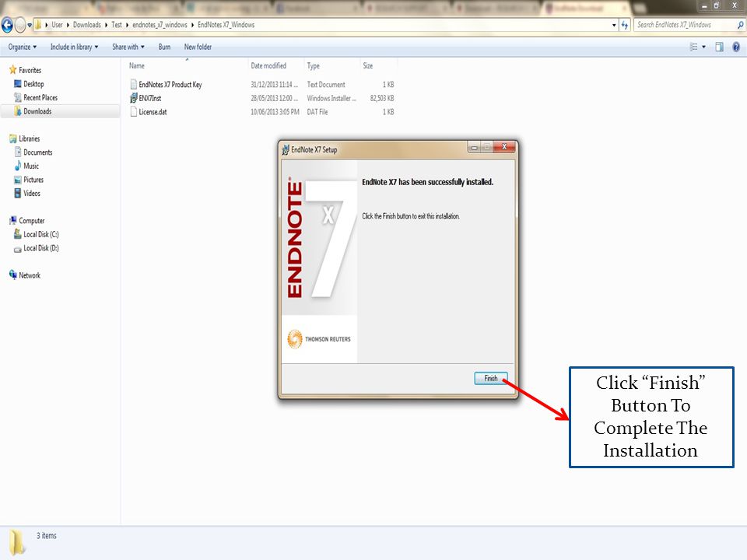Select Favorites in the navigation pane
Screen dimensions: 747x560
30,70
